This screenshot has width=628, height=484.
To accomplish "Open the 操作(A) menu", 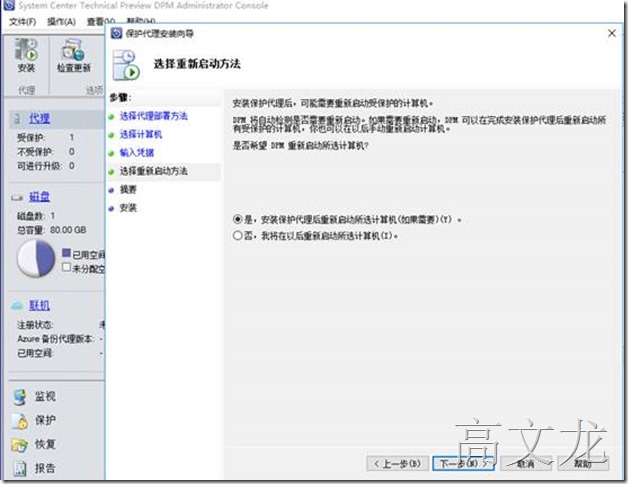I will point(61,22).
